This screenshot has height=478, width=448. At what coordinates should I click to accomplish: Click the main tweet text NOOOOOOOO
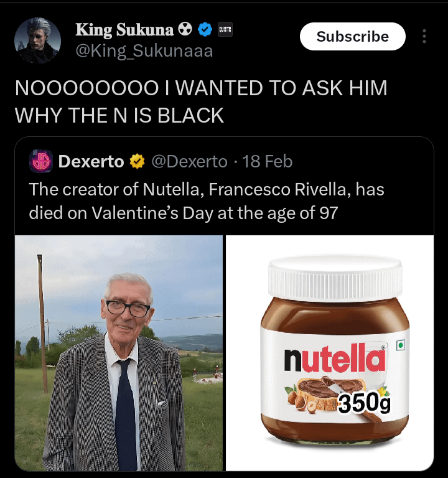(201, 101)
